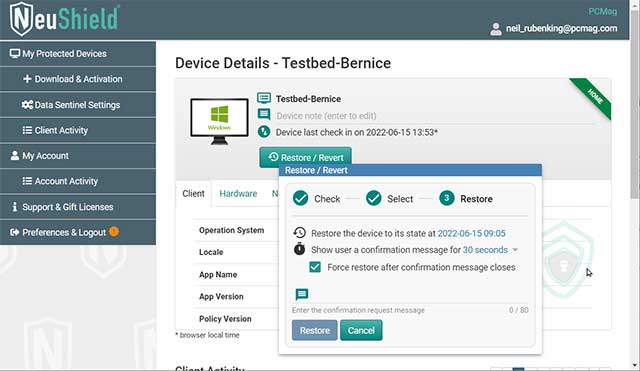Click the Cancel button in dialog

pos(361,330)
